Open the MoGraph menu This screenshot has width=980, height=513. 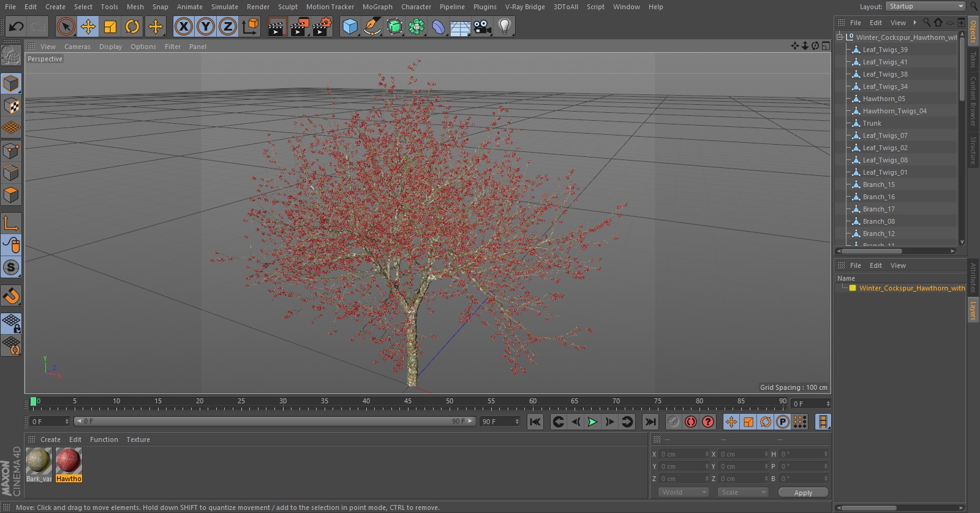[377, 7]
